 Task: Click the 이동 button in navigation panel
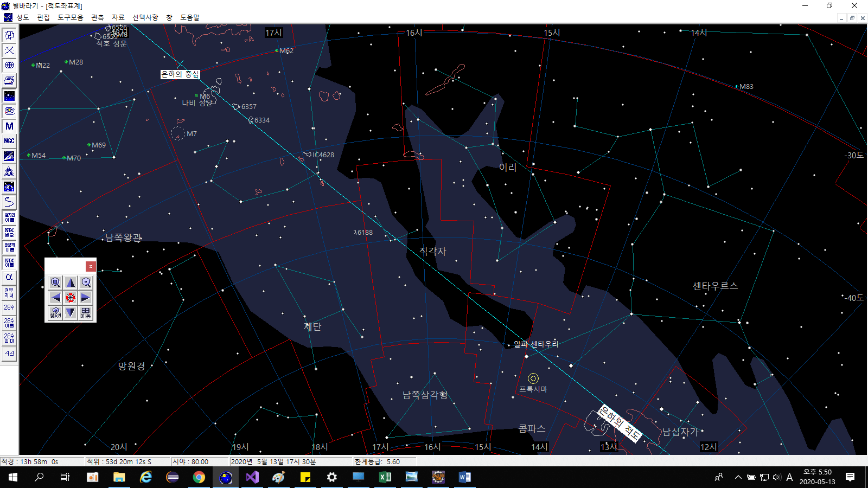pyautogui.click(x=86, y=313)
